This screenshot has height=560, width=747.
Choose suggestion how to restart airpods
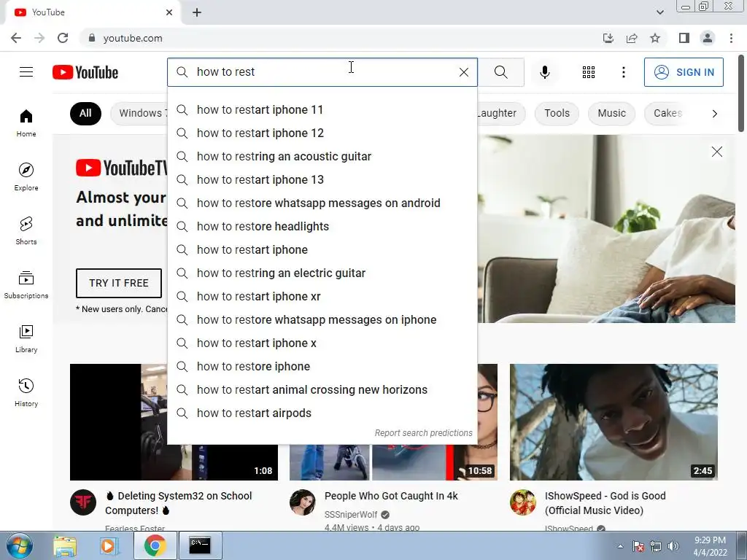(x=322, y=413)
